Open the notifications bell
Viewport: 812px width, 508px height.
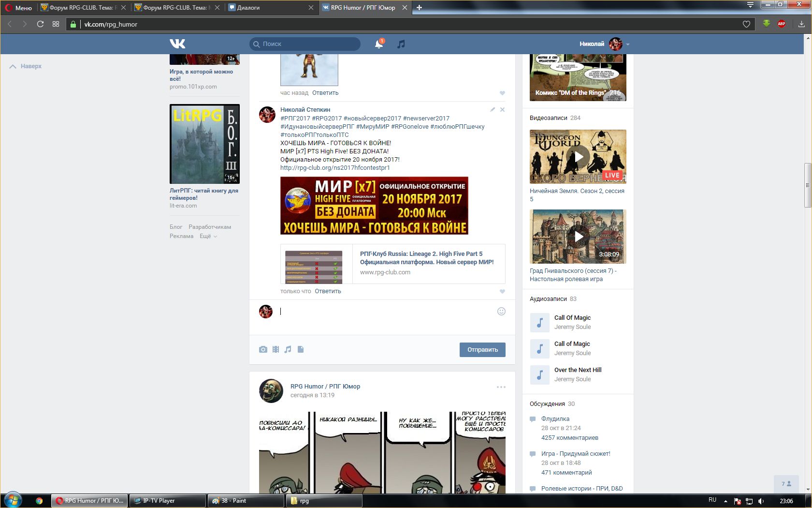click(x=379, y=44)
